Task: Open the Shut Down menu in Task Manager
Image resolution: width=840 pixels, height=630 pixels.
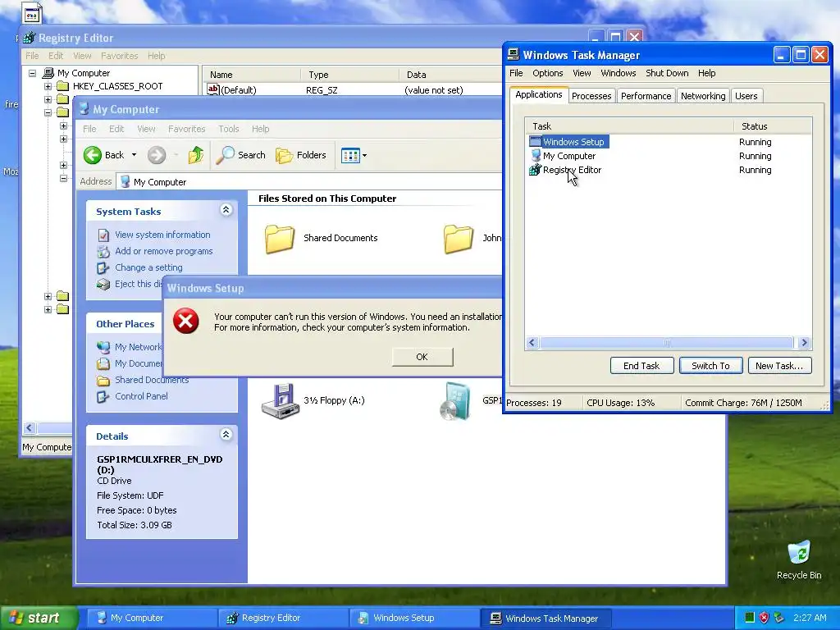Action: (667, 73)
